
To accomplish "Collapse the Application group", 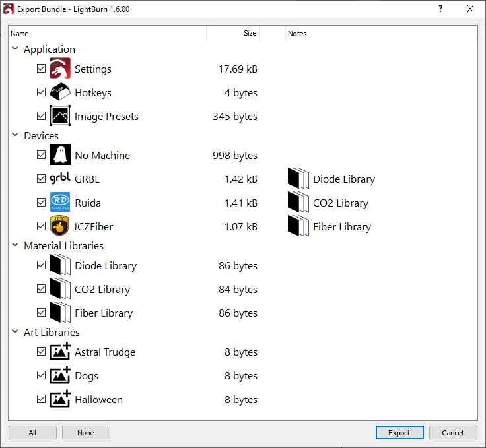I will tap(15, 48).
